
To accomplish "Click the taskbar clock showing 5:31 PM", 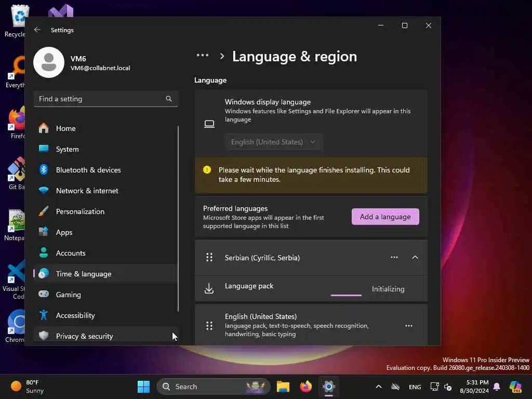I will (x=474, y=387).
